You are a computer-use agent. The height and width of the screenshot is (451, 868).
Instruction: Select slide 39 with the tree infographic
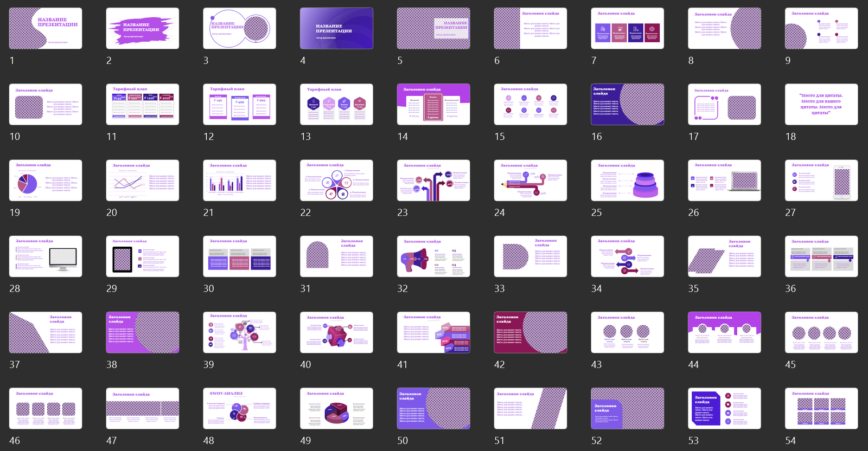click(x=239, y=332)
